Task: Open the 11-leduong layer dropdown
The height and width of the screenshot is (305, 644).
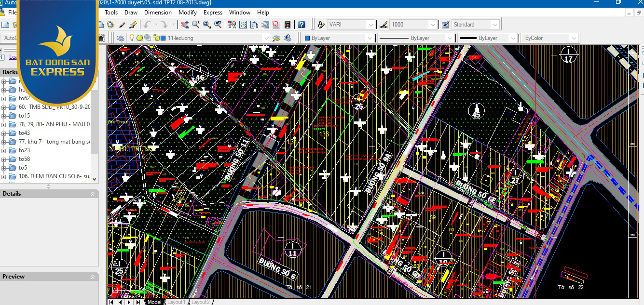Action: tap(266, 38)
